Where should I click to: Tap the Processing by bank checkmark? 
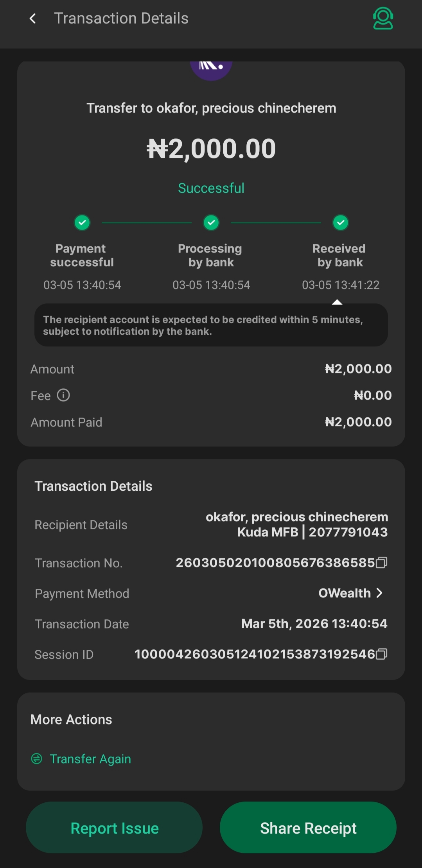tap(211, 223)
